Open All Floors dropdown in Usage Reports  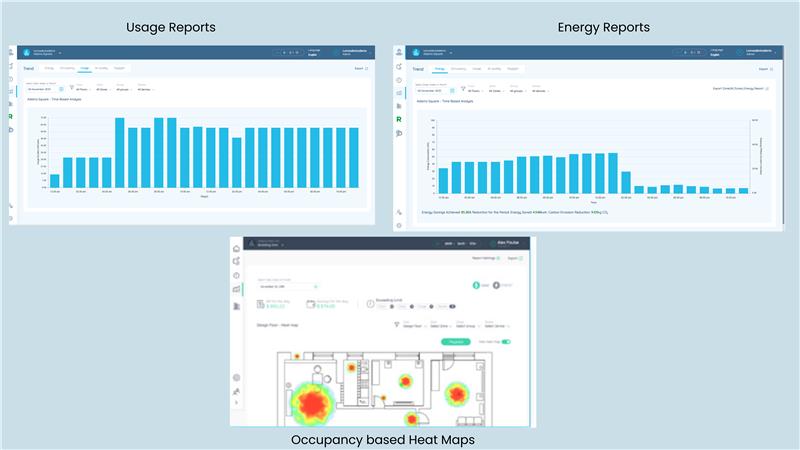click(x=83, y=90)
